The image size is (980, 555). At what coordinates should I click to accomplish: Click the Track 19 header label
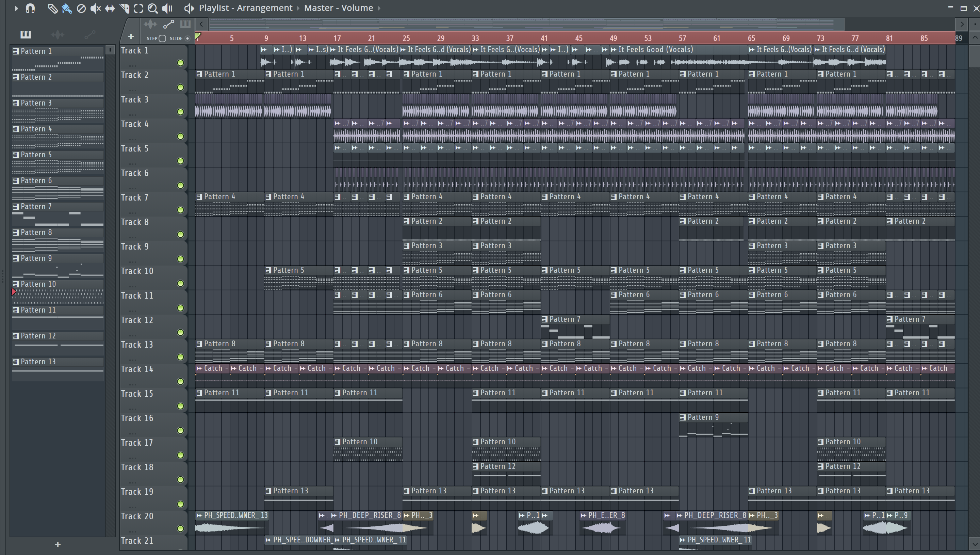[x=137, y=492]
